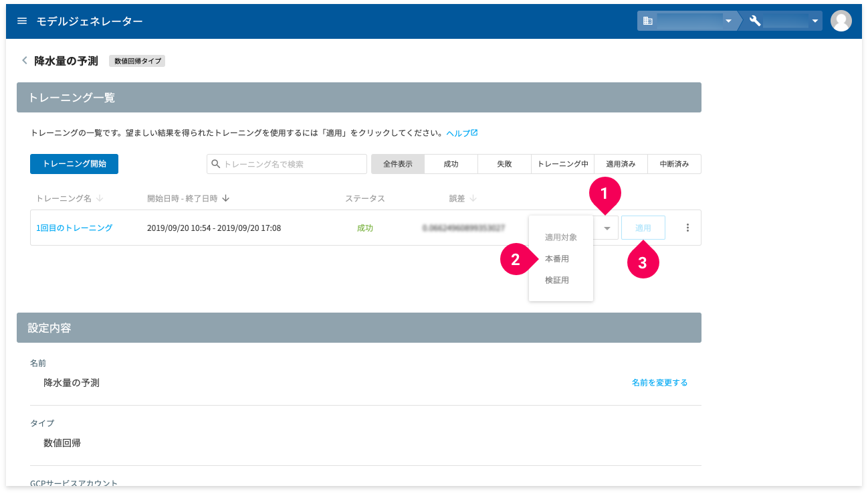The width and height of the screenshot is (868, 494).
Task: Click the 適用 button
Action: click(x=643, y=228)
